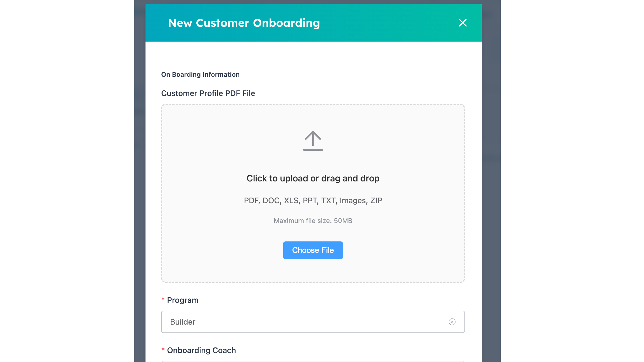Select the Builder value text

pyautogui.click(x=183, y=322)
